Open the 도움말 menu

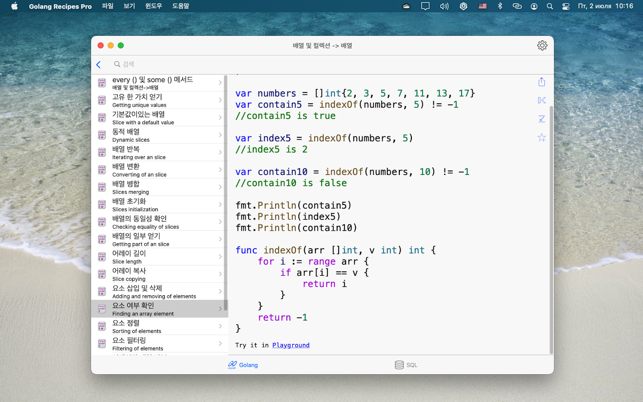pyautogui.click(x=180, y=6)
